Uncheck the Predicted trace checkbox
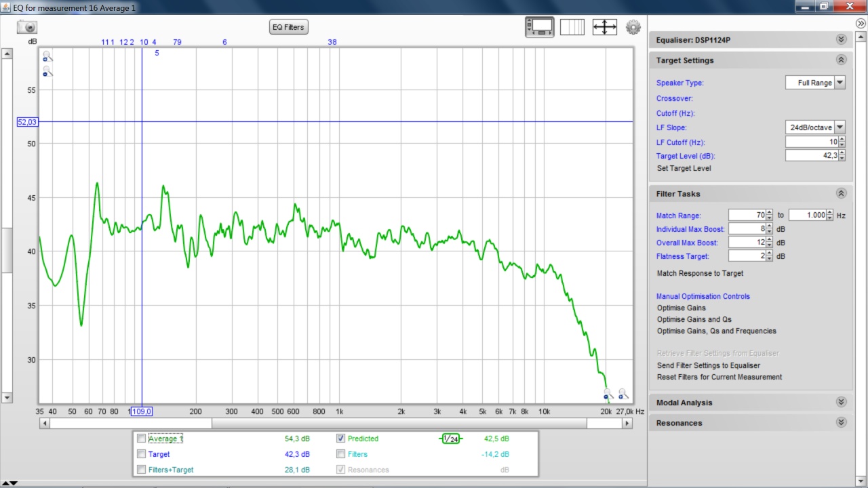868x488 pixels. 341,439
